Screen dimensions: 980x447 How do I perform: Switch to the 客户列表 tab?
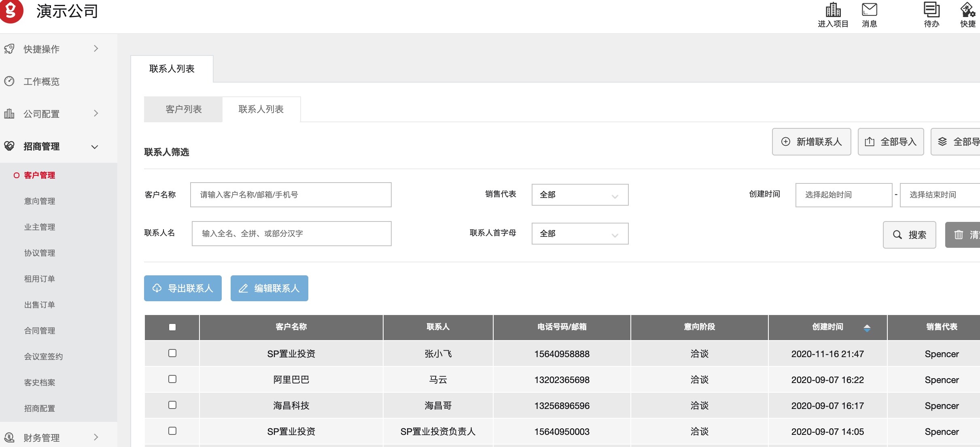click(183, 109)
